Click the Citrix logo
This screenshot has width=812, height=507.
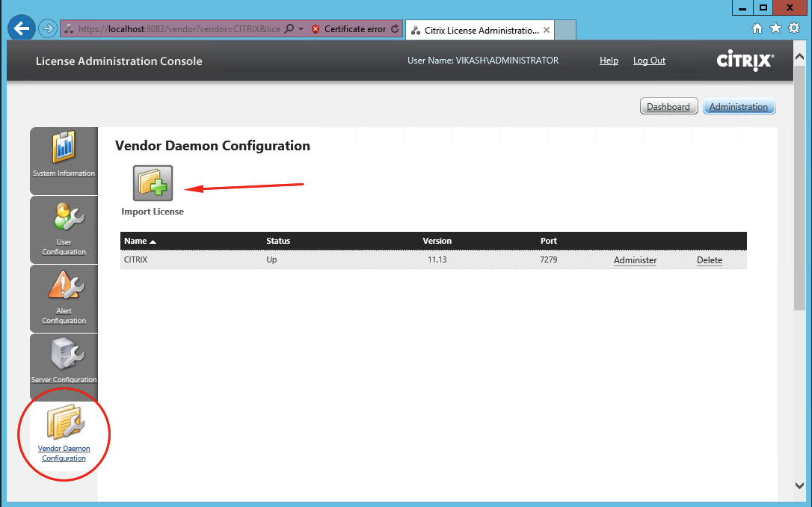pos(745,61)
